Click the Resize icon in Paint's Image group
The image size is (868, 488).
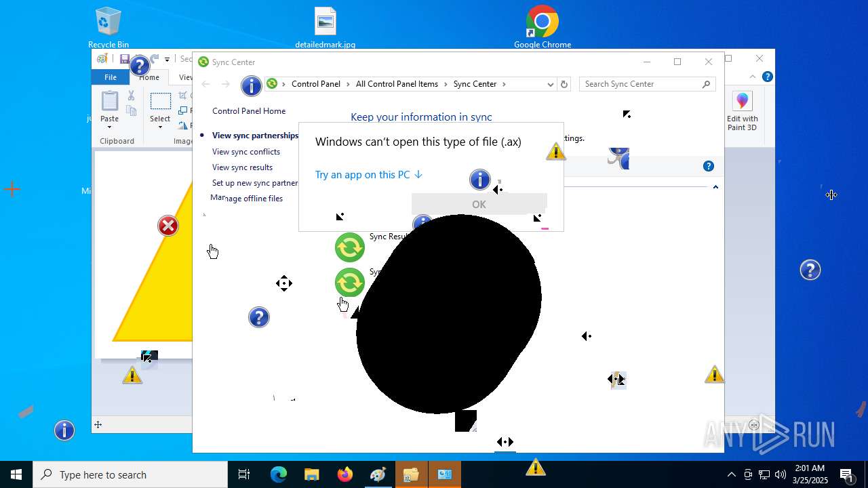pyautogui.click(x=184, y=110)
